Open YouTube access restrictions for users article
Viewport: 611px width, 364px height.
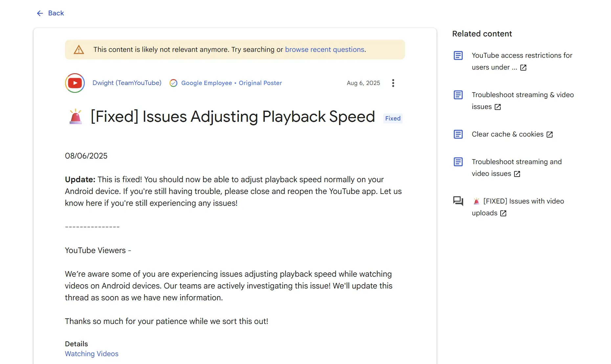(522, 55)
